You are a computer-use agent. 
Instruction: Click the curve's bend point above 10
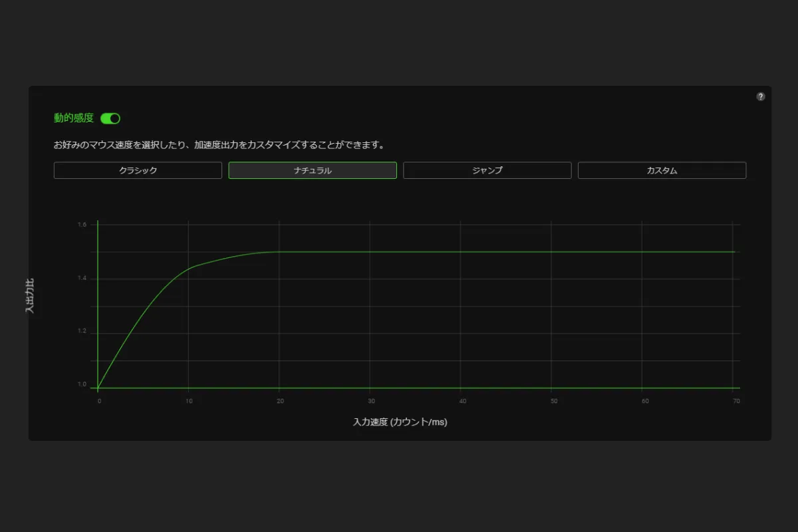[189, 268]
